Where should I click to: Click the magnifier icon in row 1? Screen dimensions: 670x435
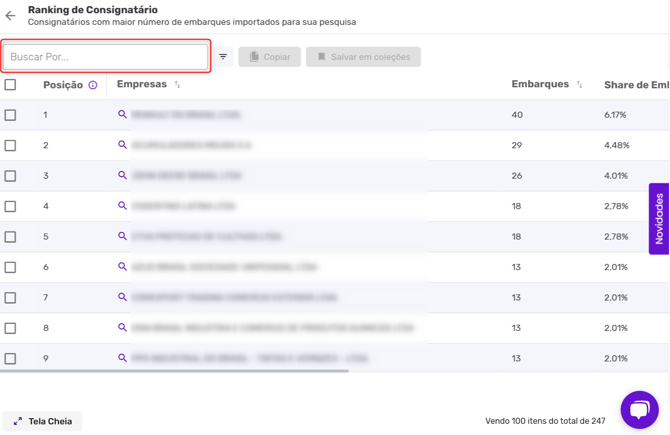coord(123,115)
